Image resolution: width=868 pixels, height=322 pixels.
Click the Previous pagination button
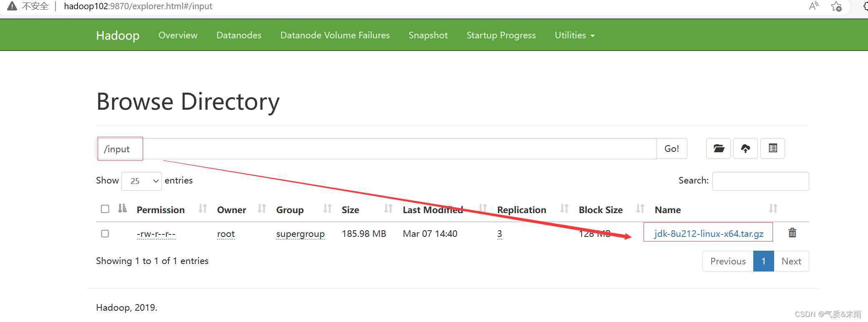click(728, 261)
